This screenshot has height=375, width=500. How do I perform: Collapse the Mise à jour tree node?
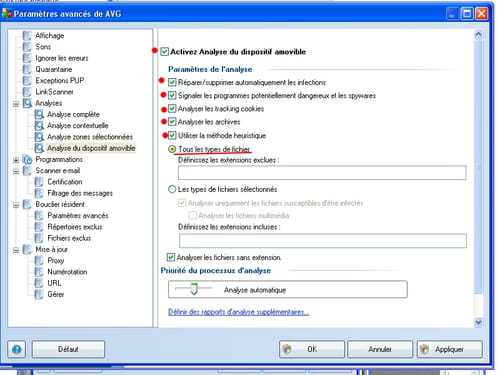[x=16, y=250]
